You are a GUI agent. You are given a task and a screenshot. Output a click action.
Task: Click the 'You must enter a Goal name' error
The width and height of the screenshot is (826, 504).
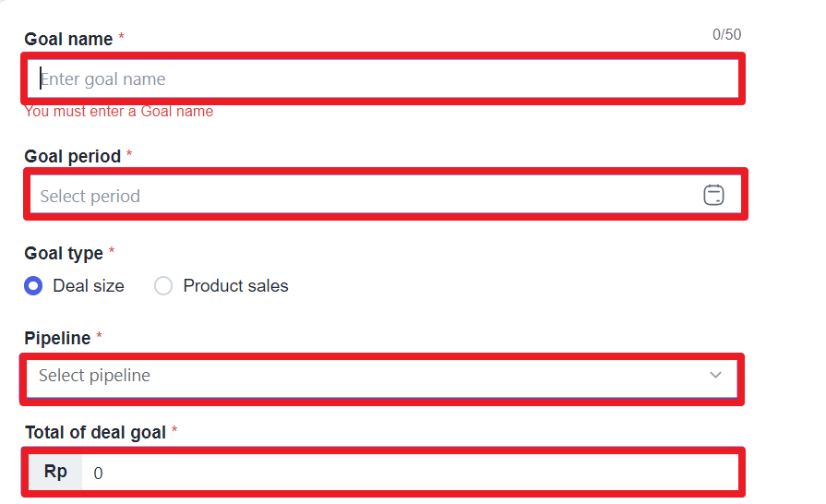[118, 112]
